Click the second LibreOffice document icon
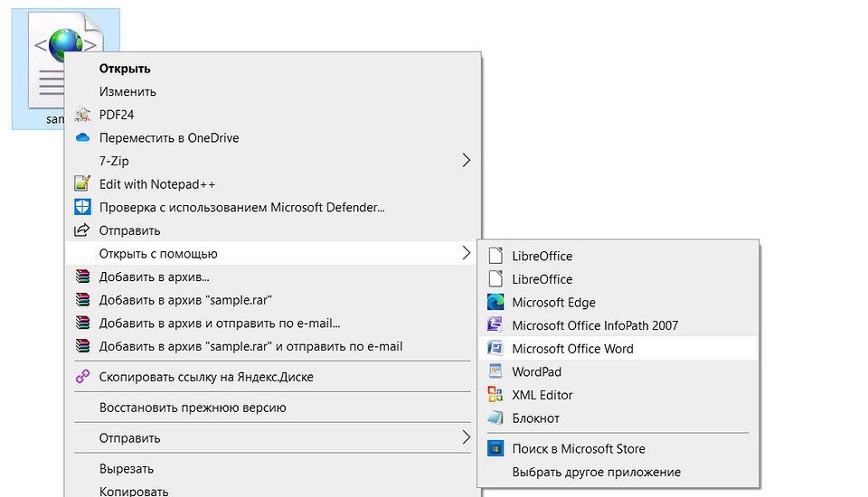Screen dimensions: 868x497 tap(495, 279)
